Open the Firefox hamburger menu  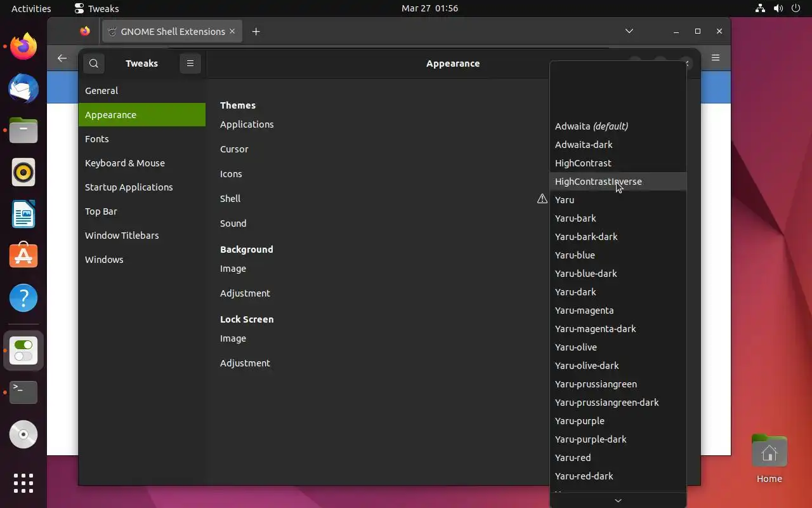[716, 58]
